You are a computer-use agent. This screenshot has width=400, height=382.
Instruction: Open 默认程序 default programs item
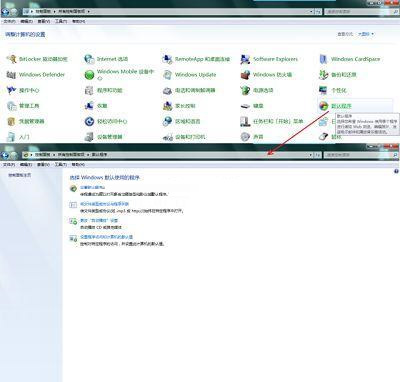click(x=335, y=106)
